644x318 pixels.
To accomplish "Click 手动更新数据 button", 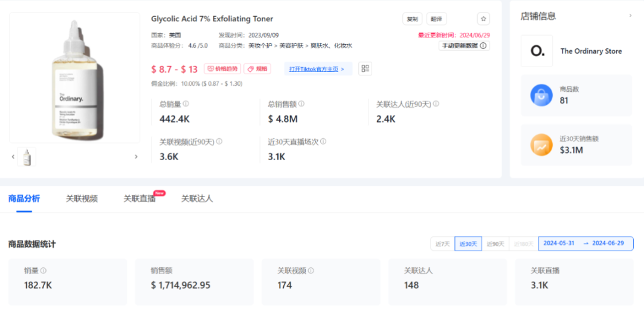I will 464,45.
